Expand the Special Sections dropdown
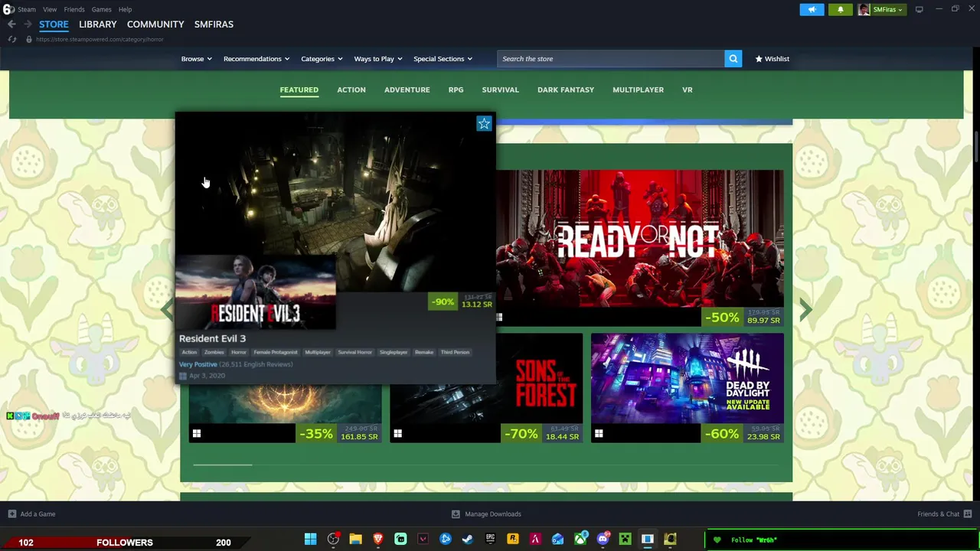 click(443, 59)
